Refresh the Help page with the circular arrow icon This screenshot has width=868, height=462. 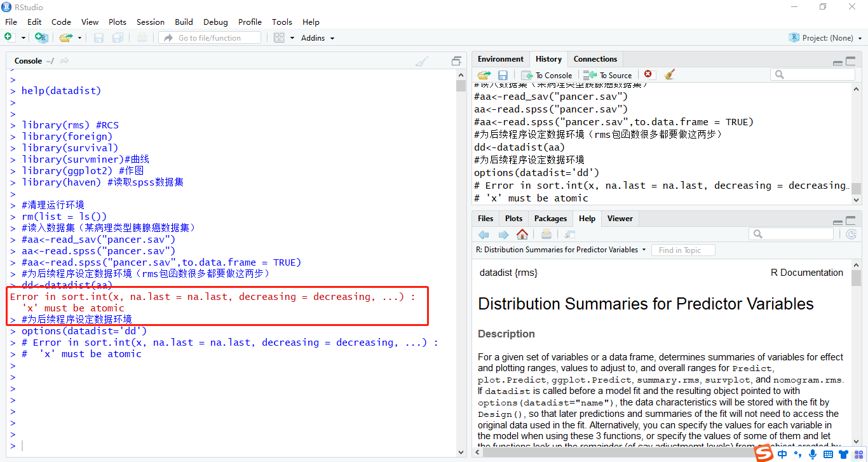(x=851, y=234)
